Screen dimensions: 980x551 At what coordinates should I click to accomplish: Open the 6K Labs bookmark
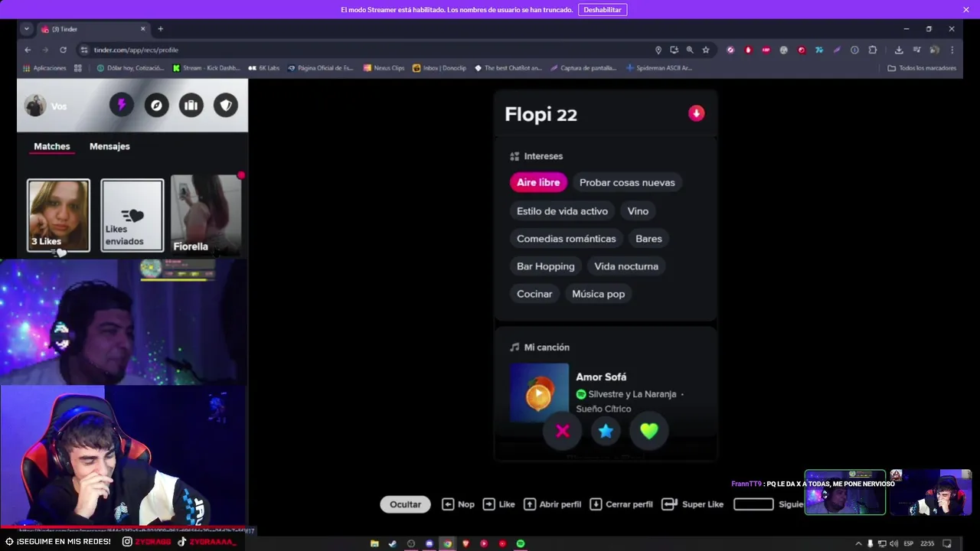pos(264,68)
